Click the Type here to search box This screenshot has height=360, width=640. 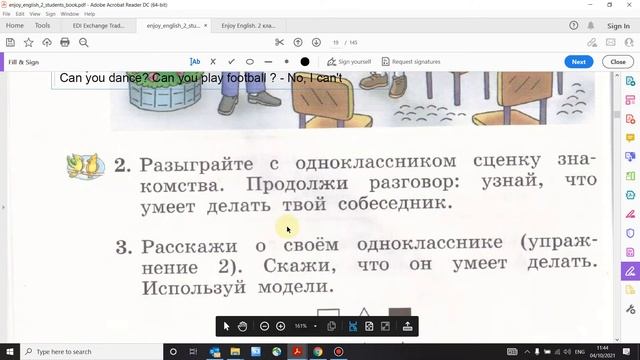pyautogui.click(x=91, y=351)
